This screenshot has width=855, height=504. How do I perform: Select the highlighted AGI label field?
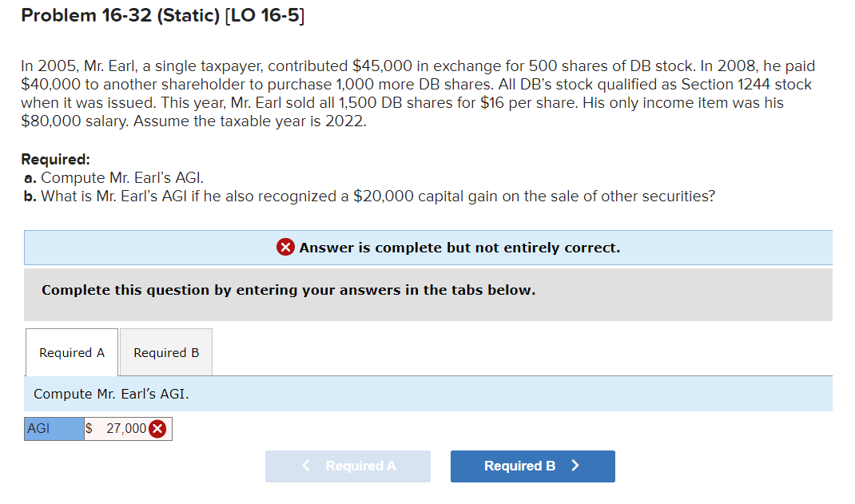click(x=53, y=428)
